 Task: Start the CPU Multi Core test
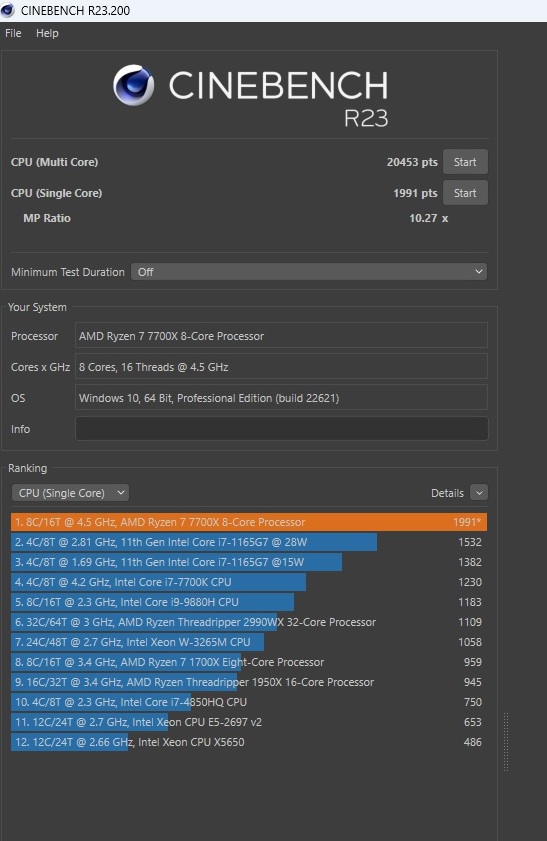click(x=465, y=162)
